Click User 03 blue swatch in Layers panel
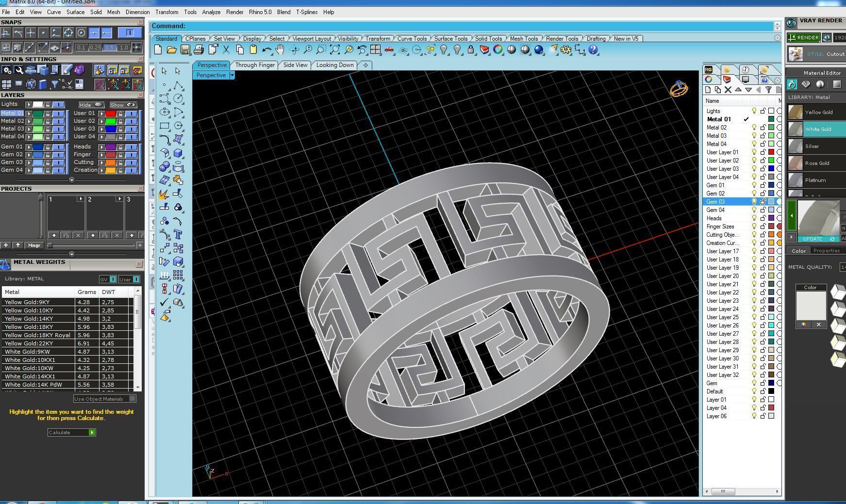846x504 pixels. 111,129
